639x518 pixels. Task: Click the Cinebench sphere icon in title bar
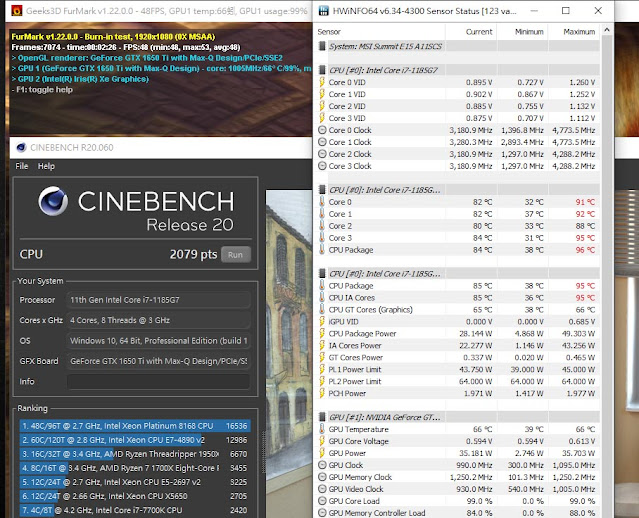point(21,148)
